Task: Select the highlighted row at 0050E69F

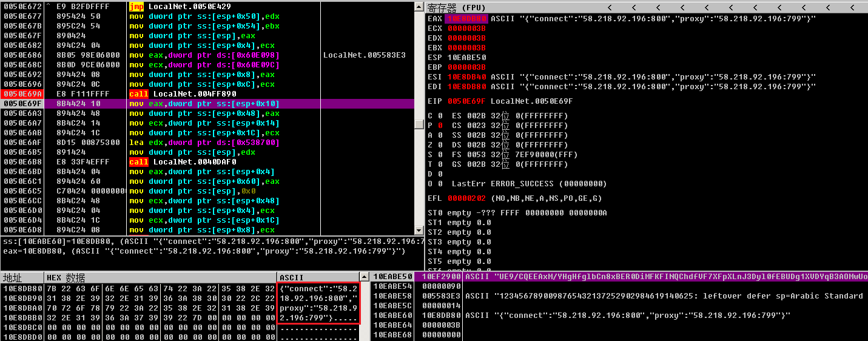Action: pyautogui.click(x=207, y=104)
